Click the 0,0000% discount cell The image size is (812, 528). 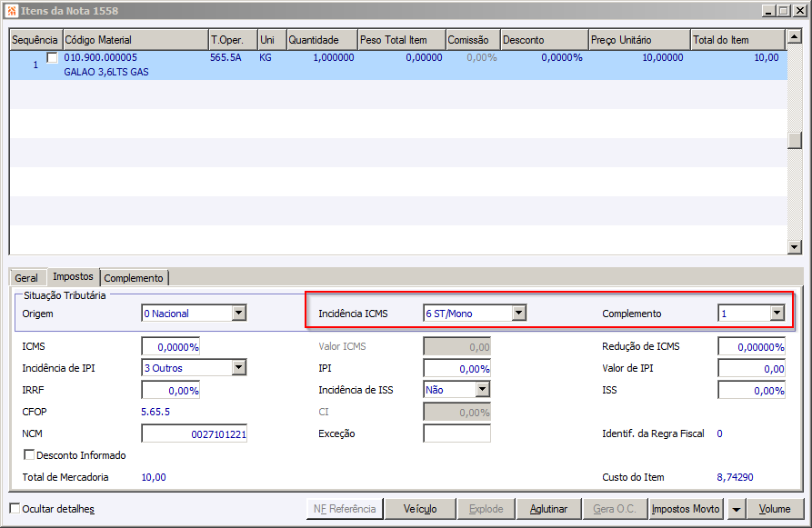[562, 57]
